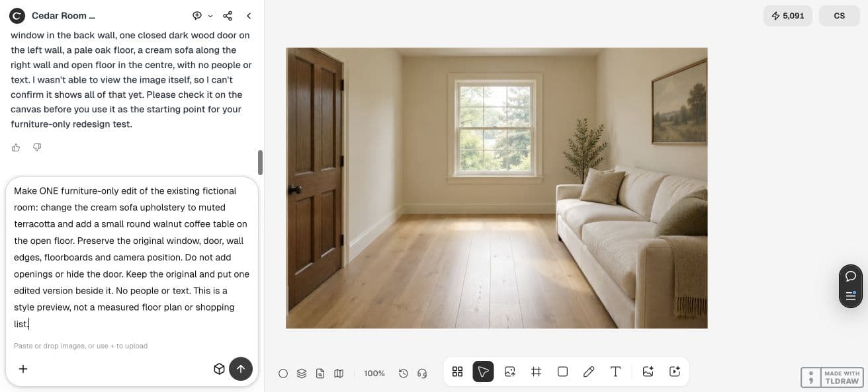Open the AI video generator tool
This screenshot has width=868, height=392.
675,372
